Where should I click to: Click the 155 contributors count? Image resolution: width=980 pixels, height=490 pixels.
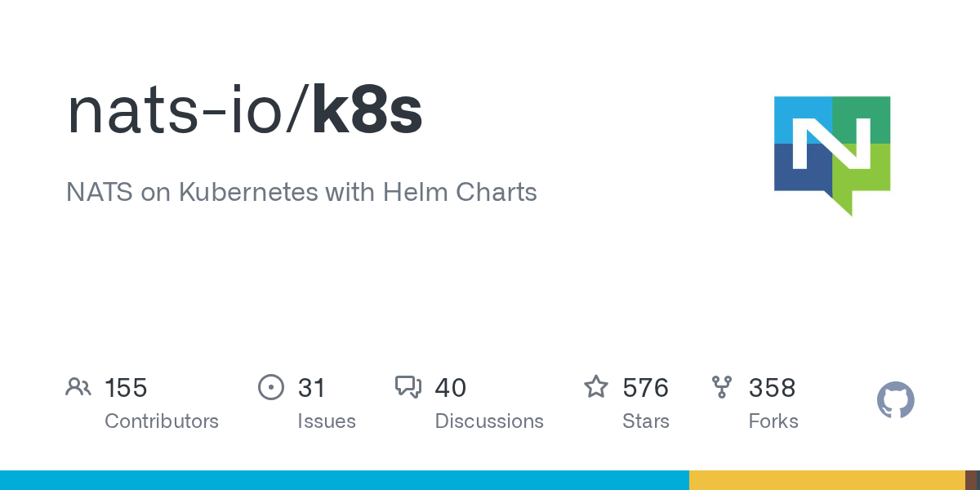(126, 388)
